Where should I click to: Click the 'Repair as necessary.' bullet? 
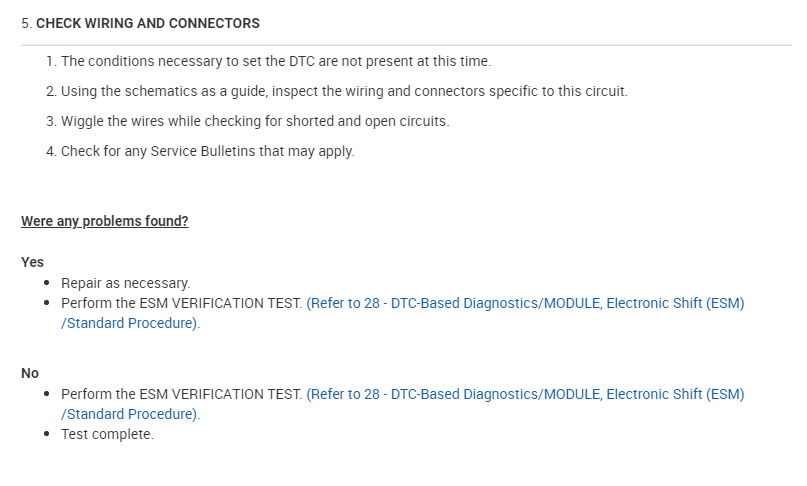pyautogui.click(x=125, y=283)
